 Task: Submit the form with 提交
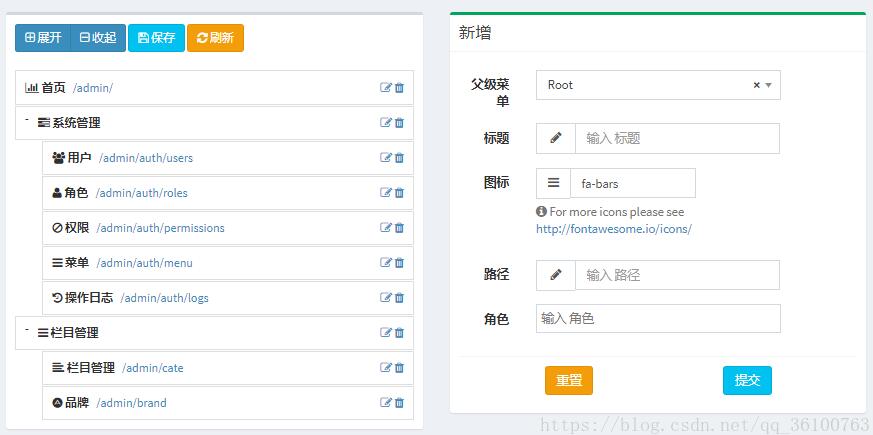pyautogui.click(x=747, y=381)
